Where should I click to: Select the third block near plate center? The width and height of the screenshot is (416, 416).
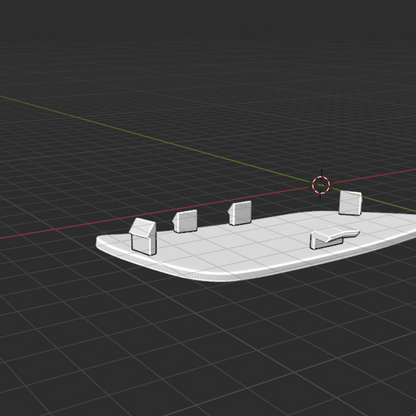click(x=240, y=213)
